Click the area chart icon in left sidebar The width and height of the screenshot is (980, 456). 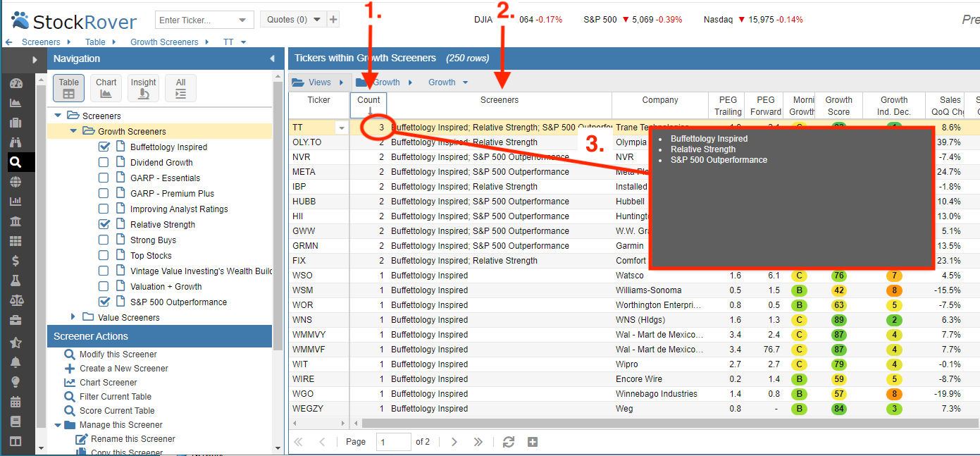pyautogui.click(x=15, y=103)
